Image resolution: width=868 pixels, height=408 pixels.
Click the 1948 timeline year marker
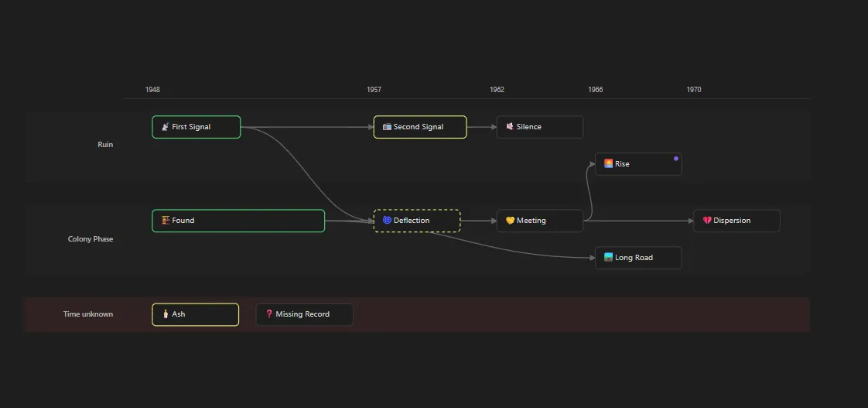tap(152, 89)
